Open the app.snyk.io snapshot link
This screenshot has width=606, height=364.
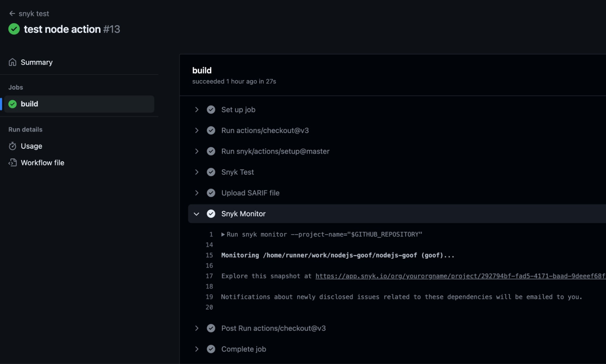(x=460, y=276)
